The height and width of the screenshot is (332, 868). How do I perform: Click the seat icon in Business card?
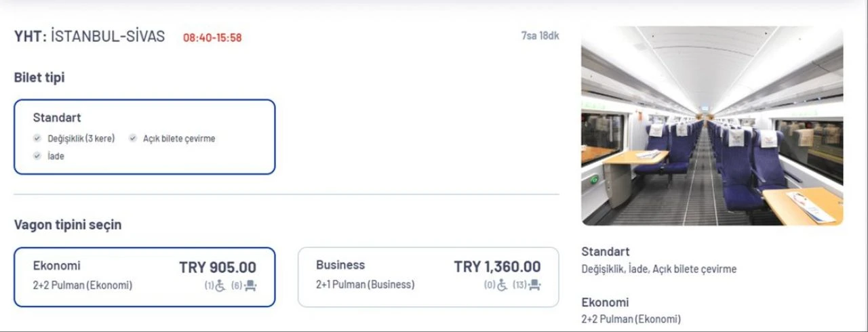pyautogui.click(x=534, y=285)
